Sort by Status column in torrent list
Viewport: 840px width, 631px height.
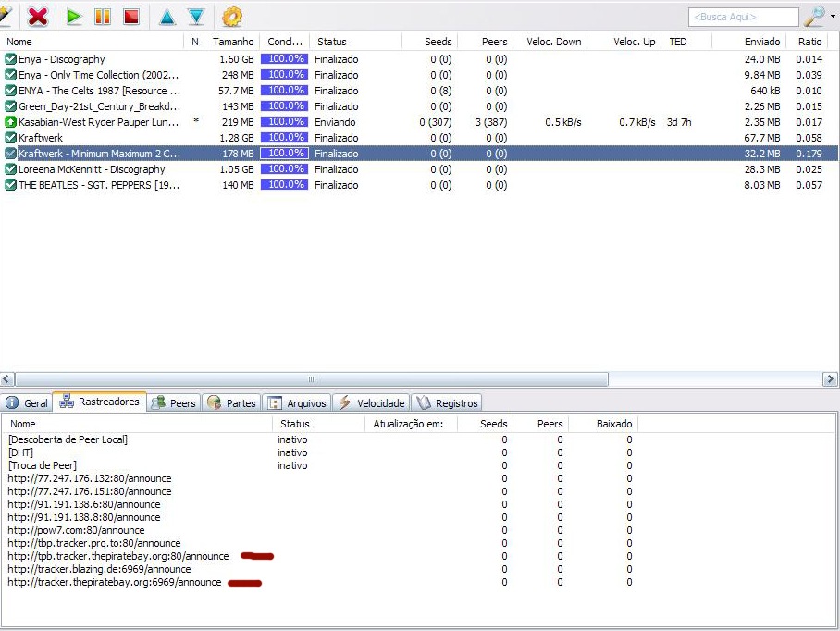pyautogui.click(x=356, y=42)
